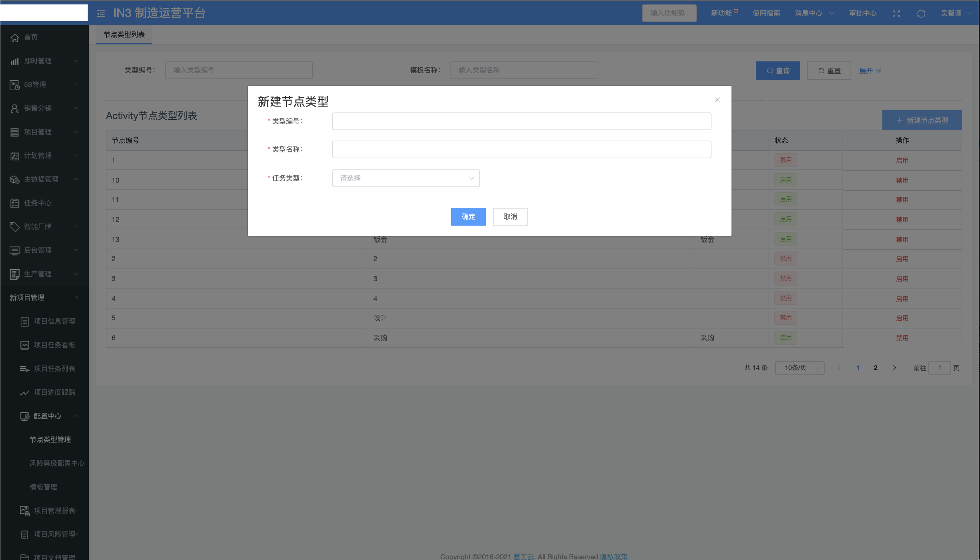The height and width of the screenshot is (560, 980).
Task: Click the 确定 button in the dialog
Action: tap(468, 216)
